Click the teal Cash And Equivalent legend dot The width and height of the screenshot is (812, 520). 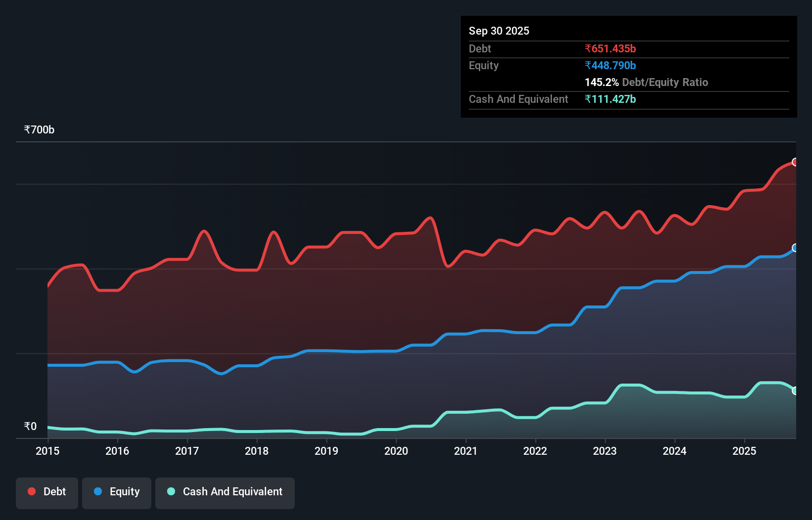coord(171,491)
